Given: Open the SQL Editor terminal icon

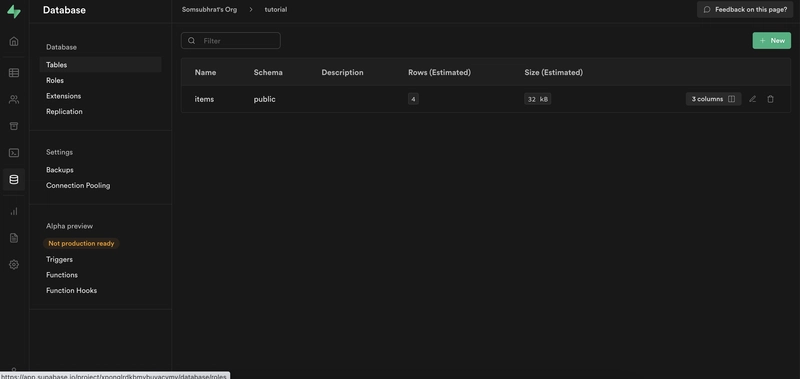Looking at the screenshot, I should tap(14, 153).
